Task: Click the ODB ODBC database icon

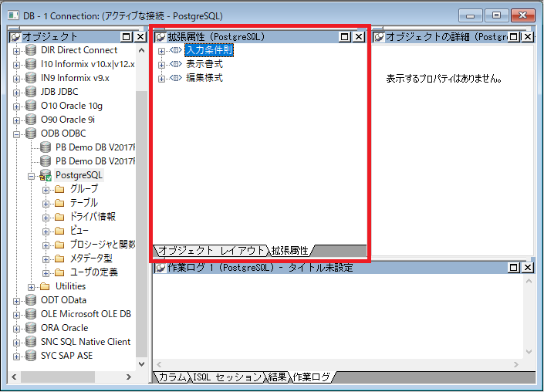Action: pyautogui.click(x=30, y=133)
